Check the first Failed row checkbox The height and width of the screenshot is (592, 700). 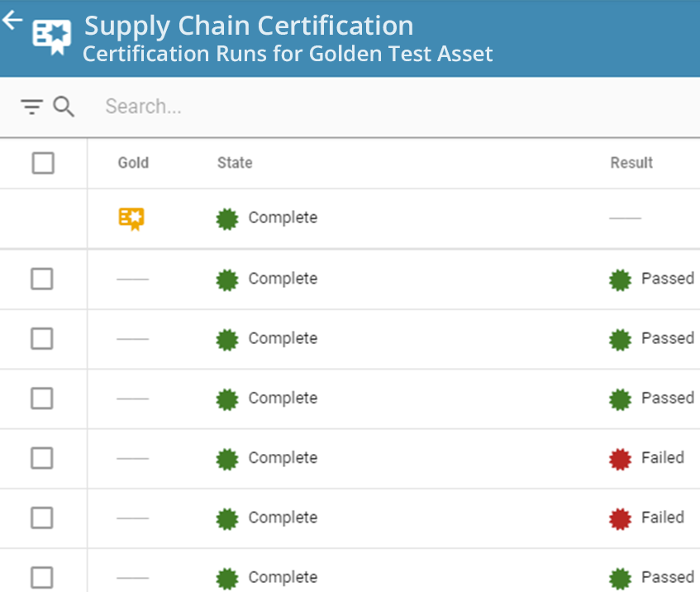click(42, 458)
